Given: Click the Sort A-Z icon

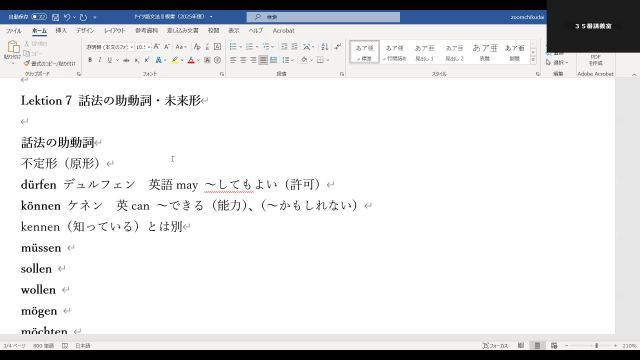Looking at the screenshot, I should click(x=324, y=47).
